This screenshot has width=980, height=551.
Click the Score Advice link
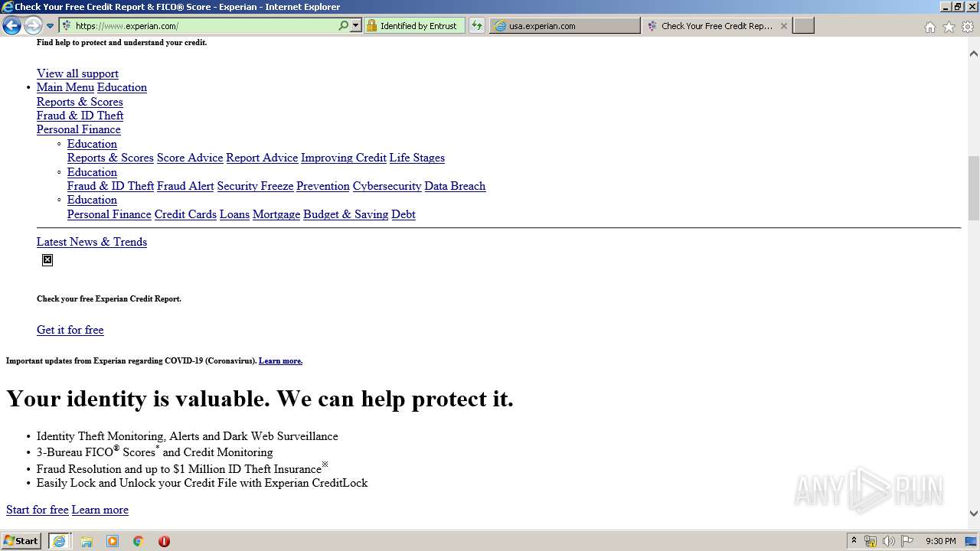click(190, 158)
